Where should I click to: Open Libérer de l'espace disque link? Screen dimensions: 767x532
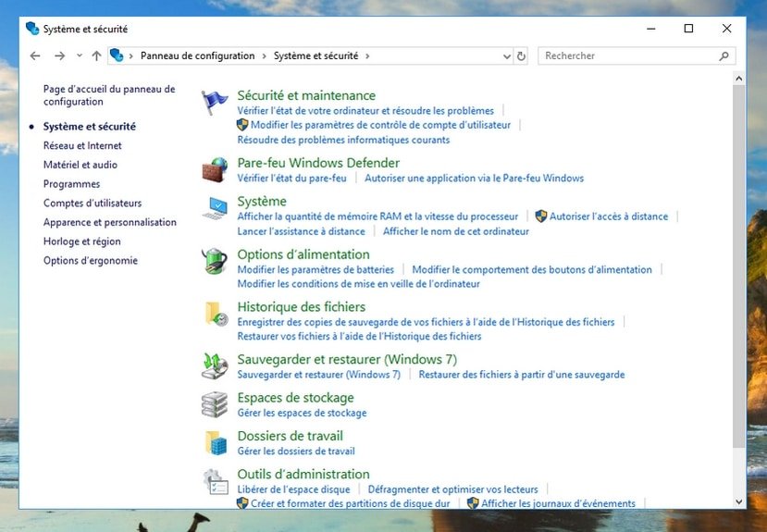293,489
